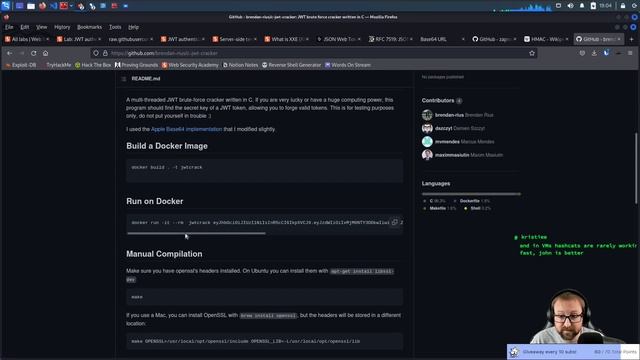Open the Web Security Academy bookmark
640x360 pixels.
pos(190,65)
